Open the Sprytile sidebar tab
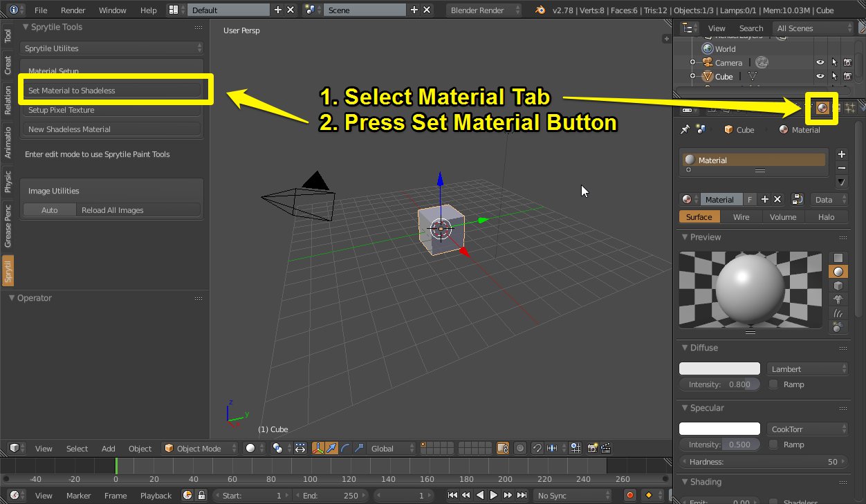 8,270
